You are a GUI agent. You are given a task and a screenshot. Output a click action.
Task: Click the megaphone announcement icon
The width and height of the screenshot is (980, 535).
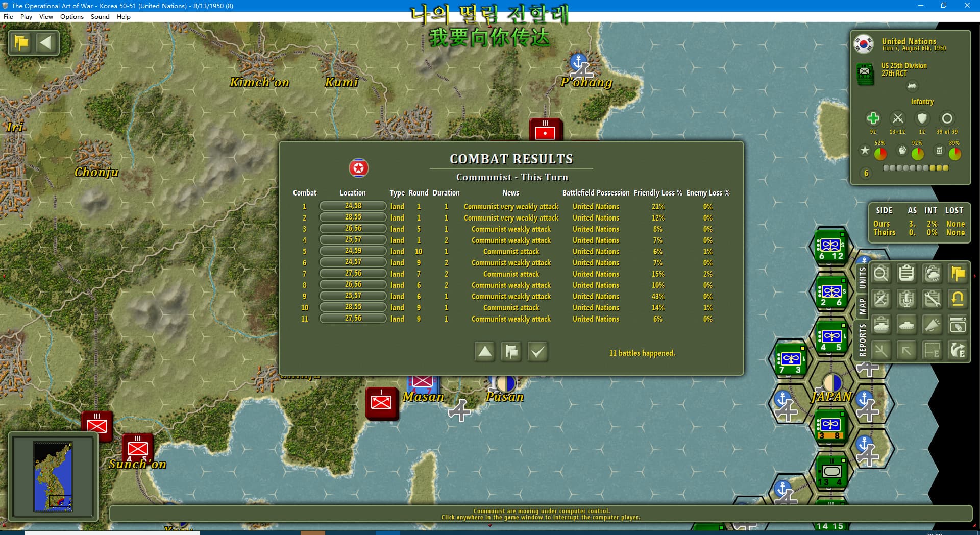coord(932,325)
